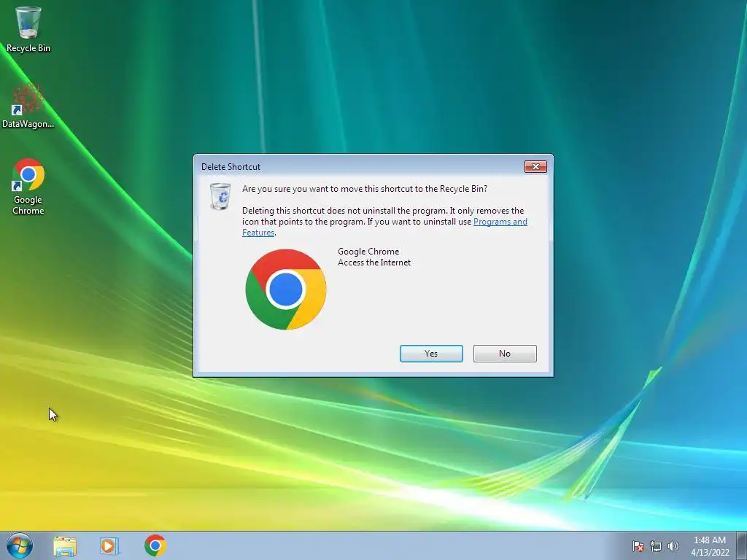Select the DataWagon desktop shortcut

click(x=28, y=106)
